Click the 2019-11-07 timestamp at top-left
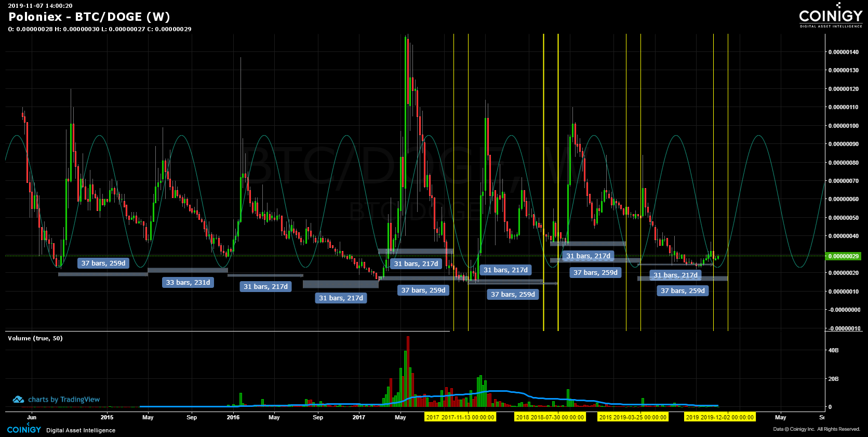The width and height of the screenshot is (868, 437). point(40,6)
